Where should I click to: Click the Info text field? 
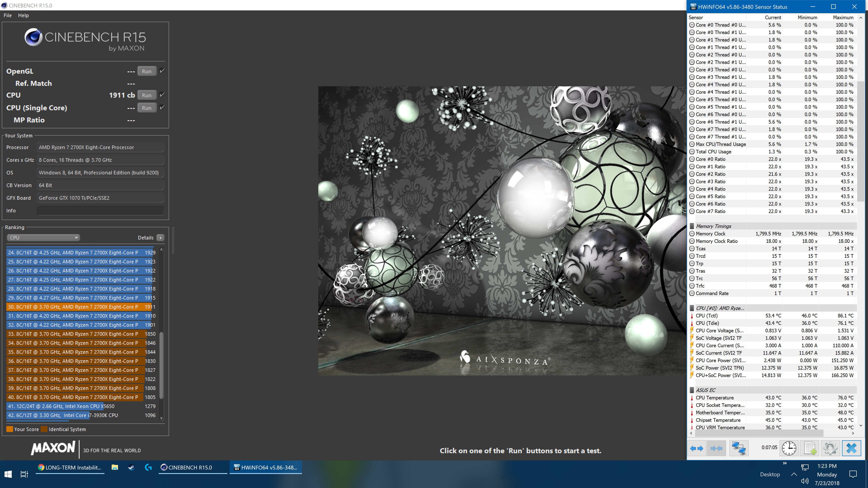[x=100, y=211]
